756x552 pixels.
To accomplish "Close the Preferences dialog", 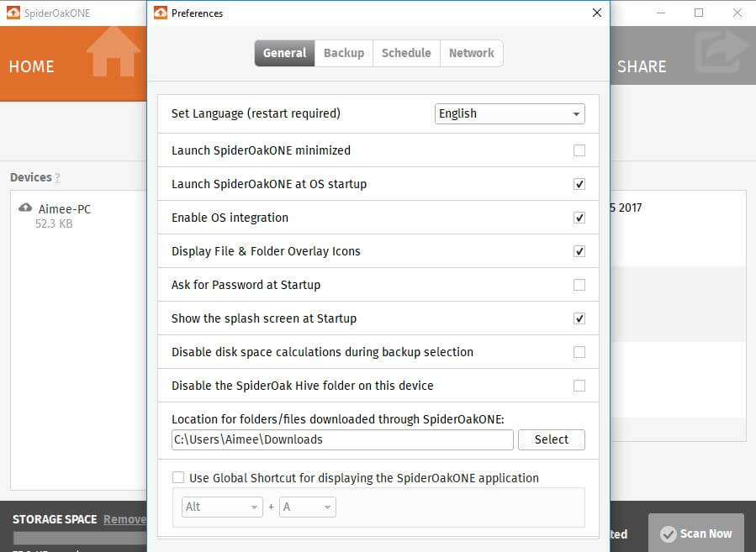I will tap(597, 13).
